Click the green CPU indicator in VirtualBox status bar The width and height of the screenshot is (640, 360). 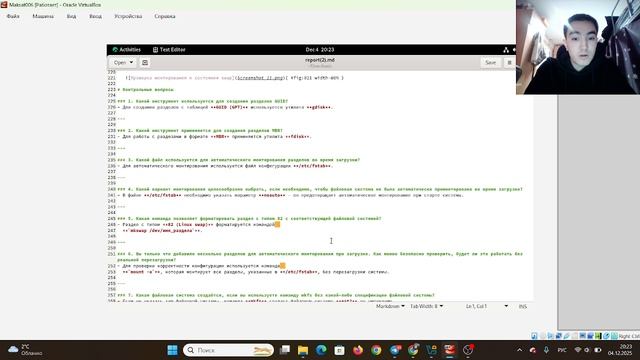[x=598, y=336]
